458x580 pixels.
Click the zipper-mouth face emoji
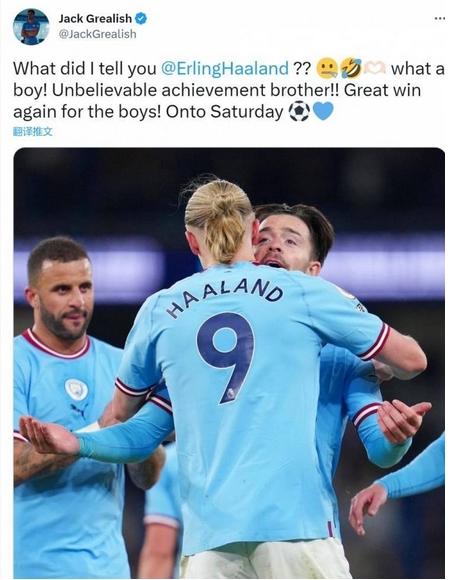point(327,68)
